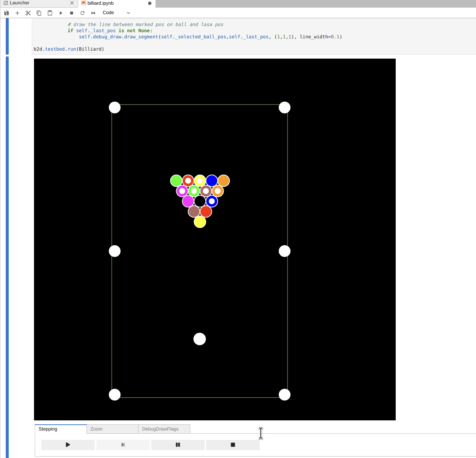Select the orange striped ball in the second row
This screenshot has height=458, width=476.
(218, 191)
